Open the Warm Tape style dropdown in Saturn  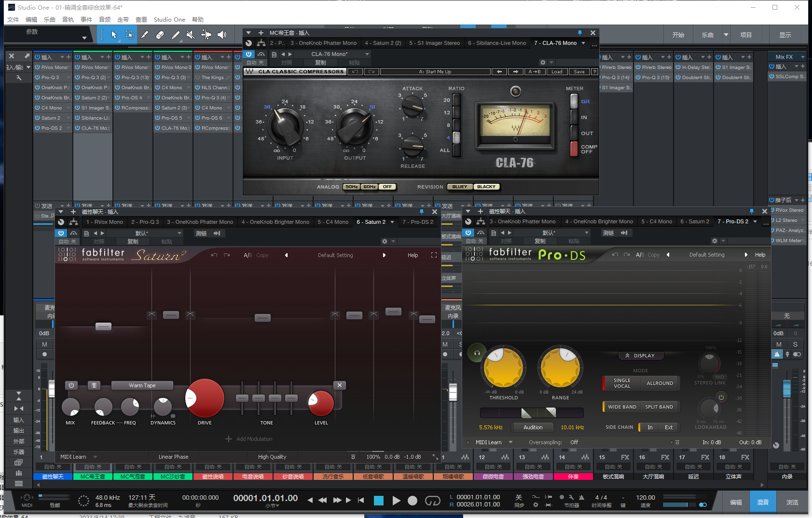coord(142,385)
